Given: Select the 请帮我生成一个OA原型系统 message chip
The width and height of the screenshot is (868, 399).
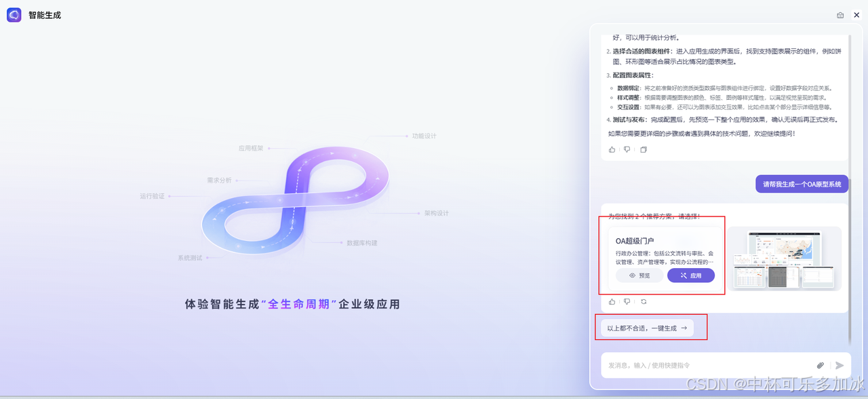Looking at the screenshot, I should click(x=802, y=183).
